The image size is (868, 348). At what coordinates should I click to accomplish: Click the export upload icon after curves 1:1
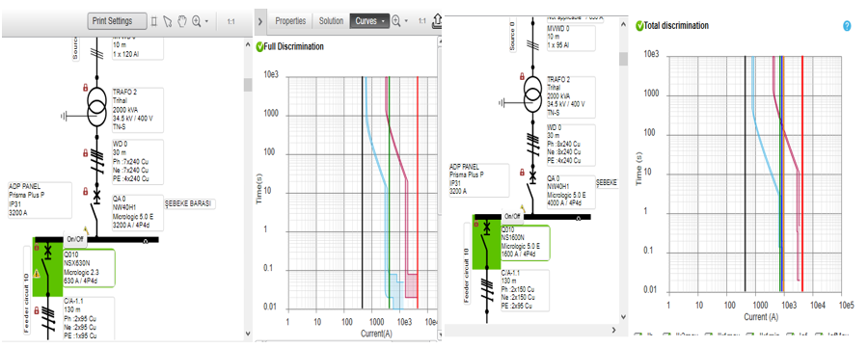[437, 21]
